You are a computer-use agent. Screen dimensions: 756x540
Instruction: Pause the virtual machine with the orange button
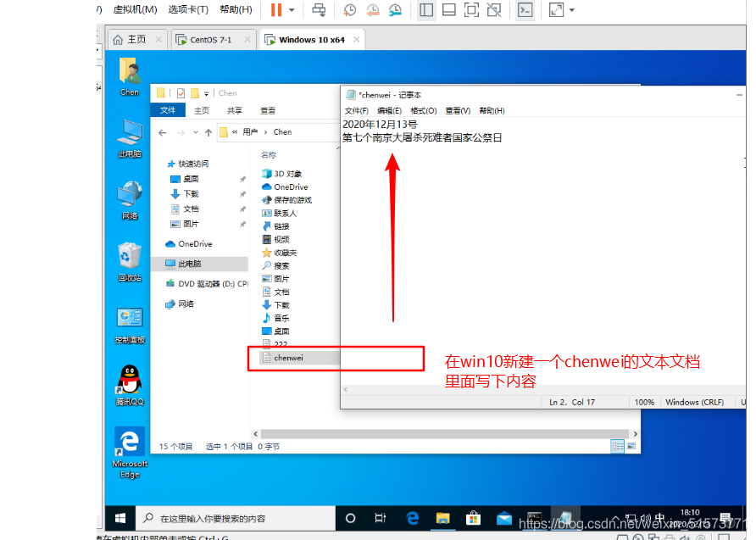275,9
